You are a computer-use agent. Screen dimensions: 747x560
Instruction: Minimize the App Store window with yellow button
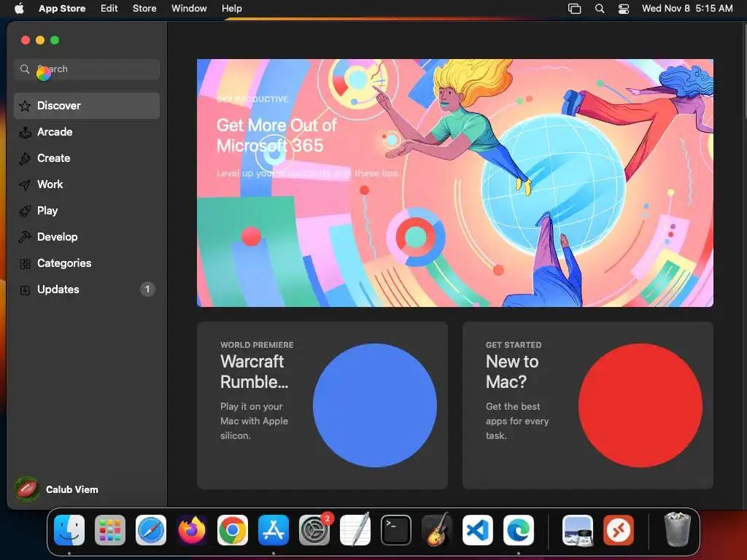click(x=40, y=41)
